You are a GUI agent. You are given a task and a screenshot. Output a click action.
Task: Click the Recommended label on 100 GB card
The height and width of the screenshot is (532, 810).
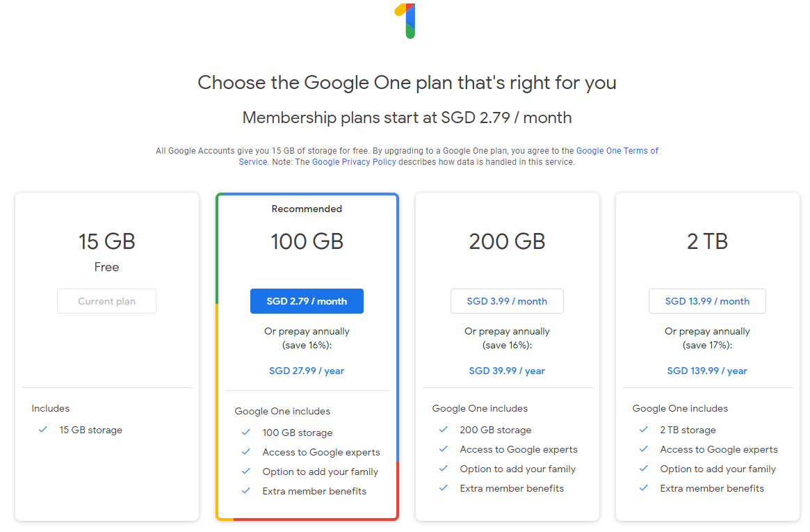click(x=307, y=209)
